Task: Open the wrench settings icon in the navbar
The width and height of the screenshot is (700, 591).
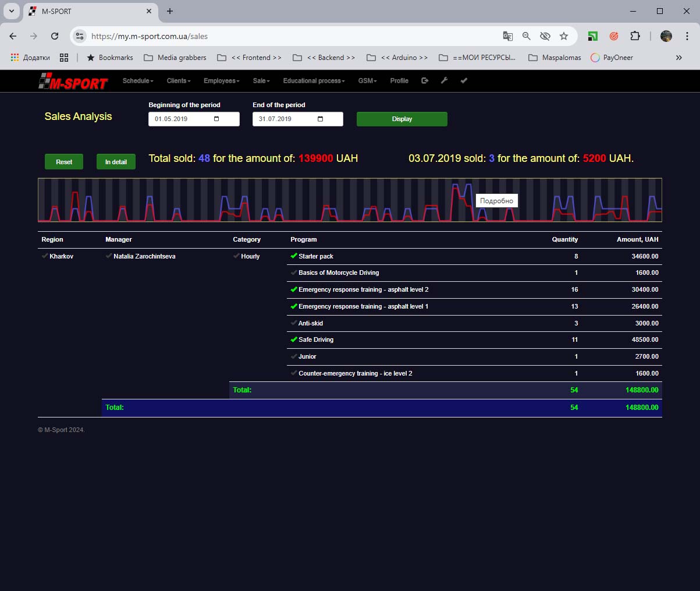Action: [x=444, y=81]
